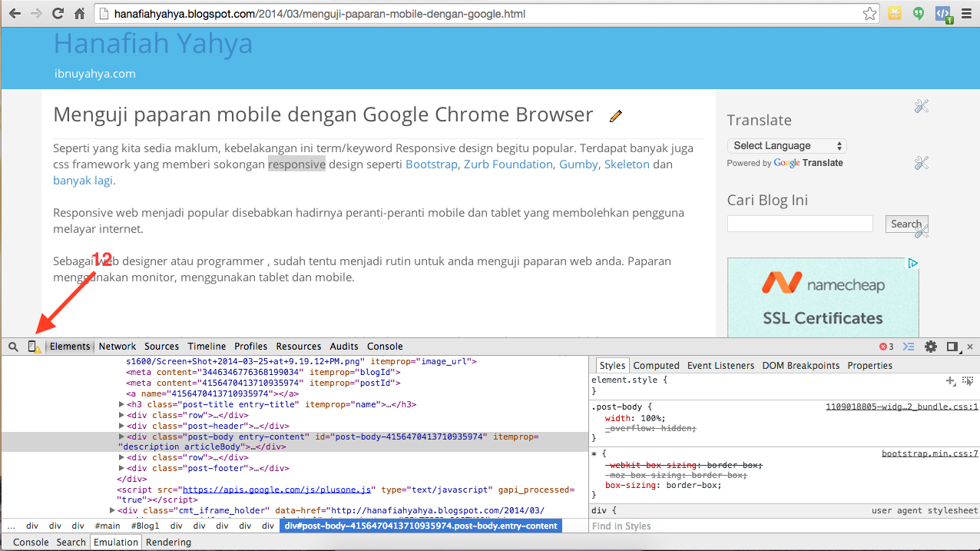Expand the div post-footer node

point(121,468)
